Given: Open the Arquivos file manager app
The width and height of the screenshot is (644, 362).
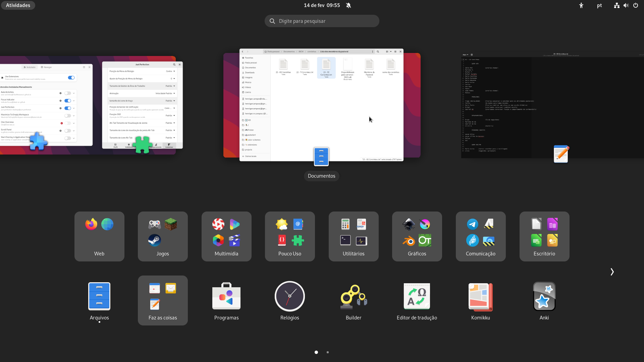Looking at the screenshot, I should pyautogui.click(x=99, y=297).
